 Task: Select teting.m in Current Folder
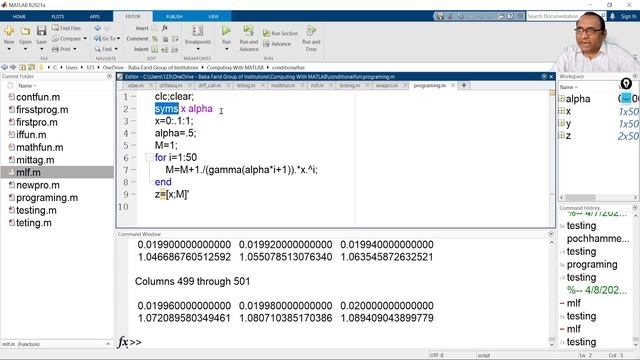(33, 223)
